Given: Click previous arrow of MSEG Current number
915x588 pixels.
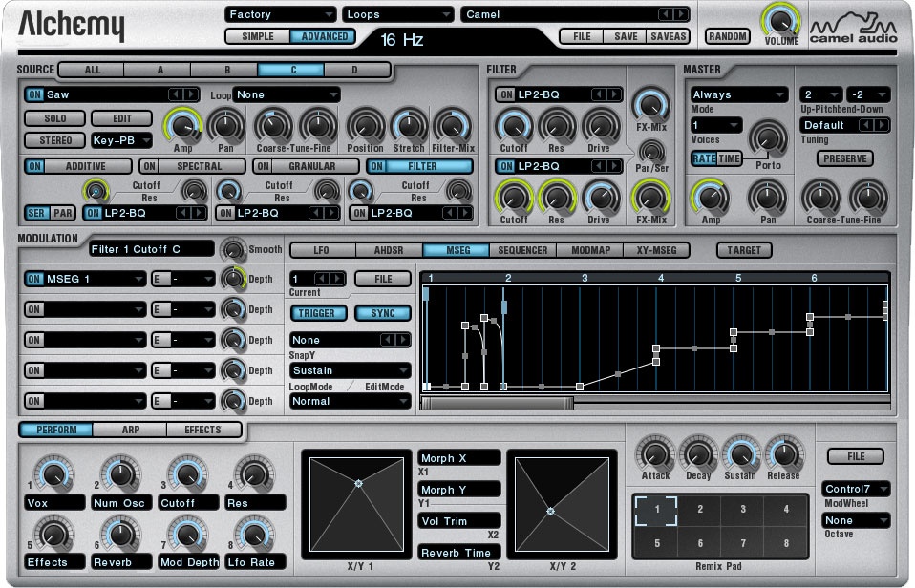Looking at the screenshot, I should pos(323,279).
